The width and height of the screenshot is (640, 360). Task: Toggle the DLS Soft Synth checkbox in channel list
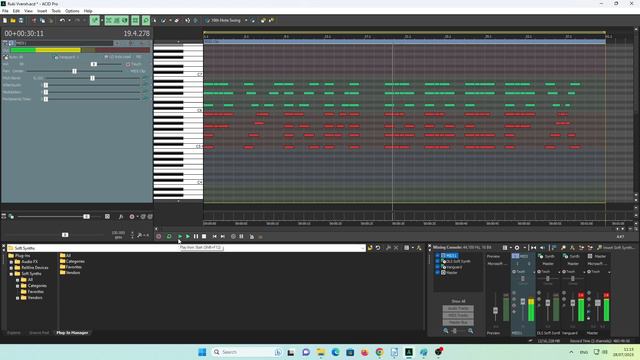pos(437,261)
